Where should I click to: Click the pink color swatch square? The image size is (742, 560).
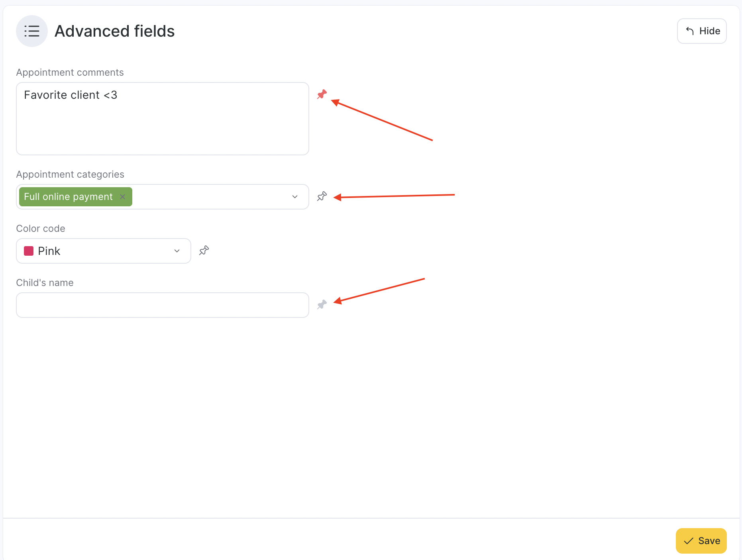(29, 251)
